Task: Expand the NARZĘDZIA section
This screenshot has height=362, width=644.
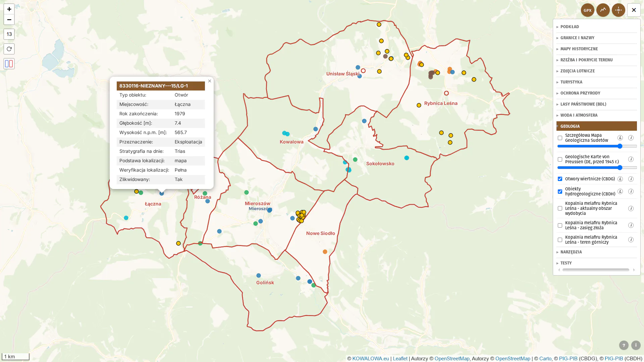Action: point(596,252)
